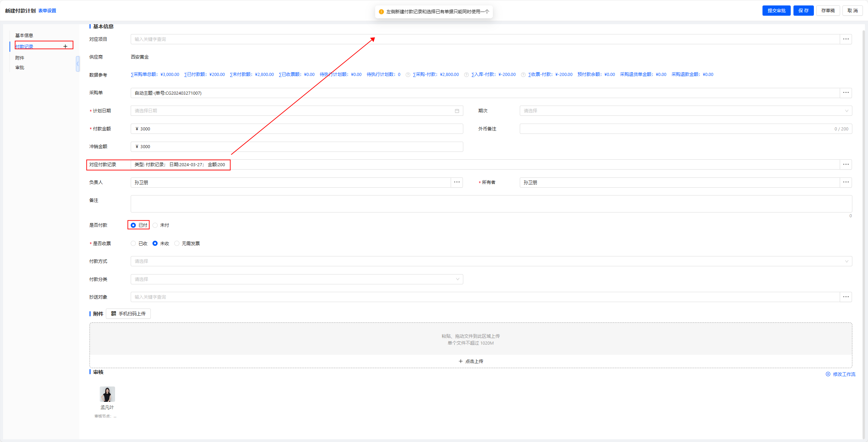Viewport: 868px width, 442px height.
Task: Open the 付款方式 dropdown
Action: pyautogui.click(x=491, y=262)
